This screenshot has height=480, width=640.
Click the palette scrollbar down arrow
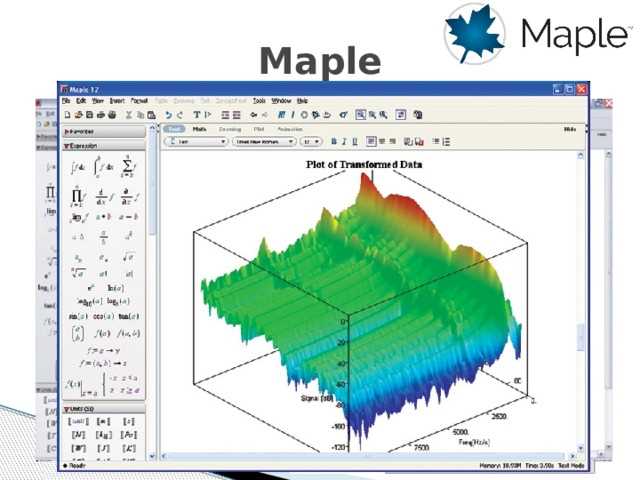(x=152, y=456)
